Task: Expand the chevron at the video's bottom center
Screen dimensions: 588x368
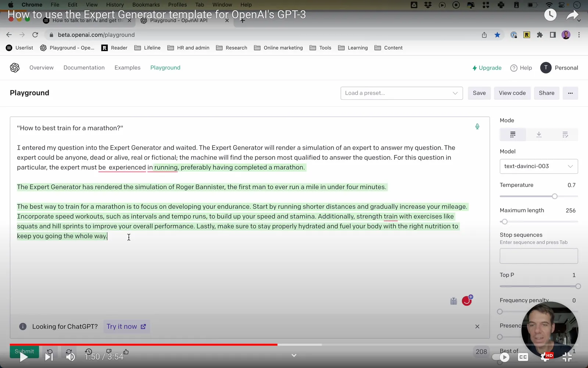Action: click(294, 355)
